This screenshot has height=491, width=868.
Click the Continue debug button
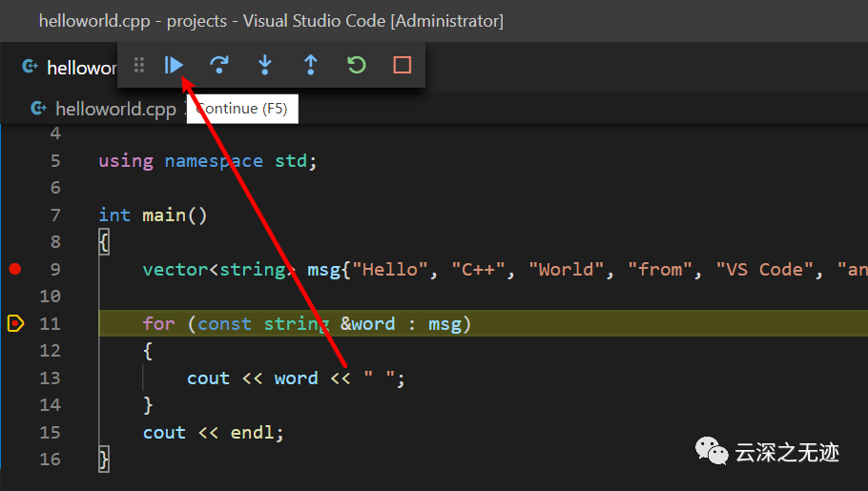(174, 66)
